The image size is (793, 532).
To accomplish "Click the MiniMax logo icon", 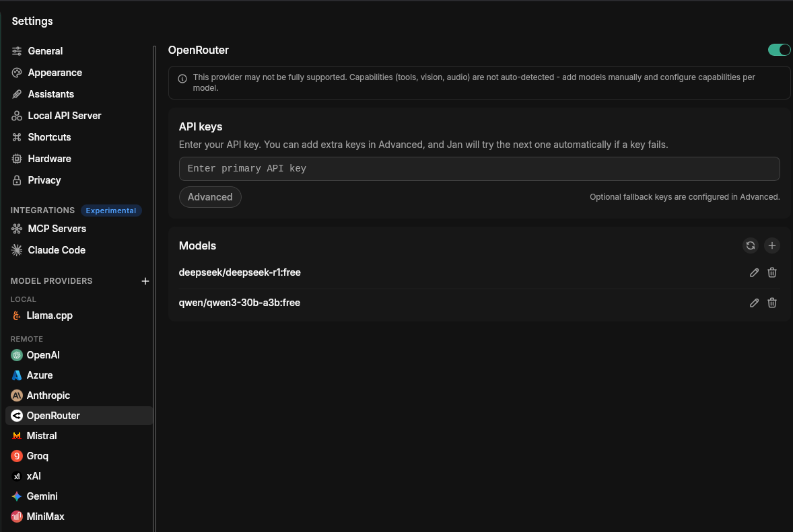I will [17, 517].
